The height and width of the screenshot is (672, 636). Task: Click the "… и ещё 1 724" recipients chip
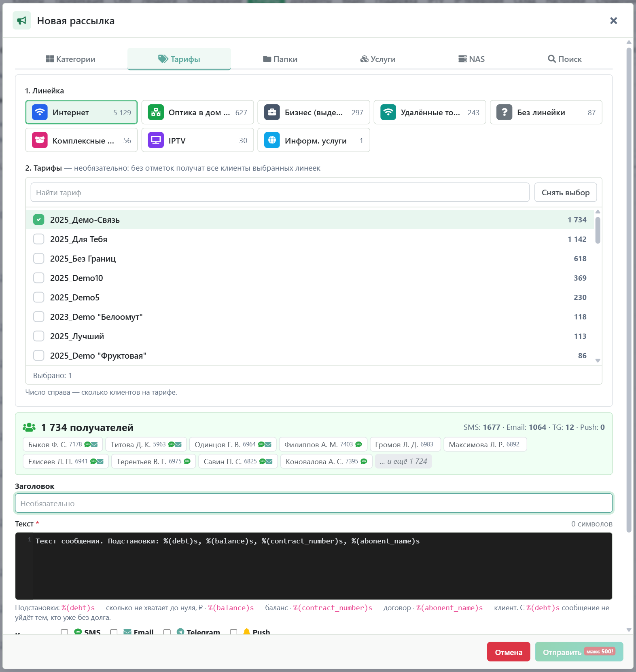pyautogui.click(x=403, y=461)
